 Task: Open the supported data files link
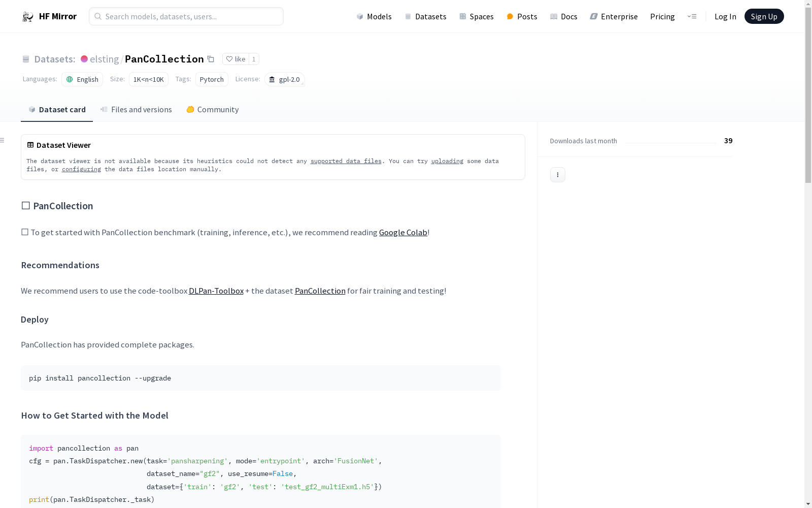pyautogui.click(x=346, y=161)
